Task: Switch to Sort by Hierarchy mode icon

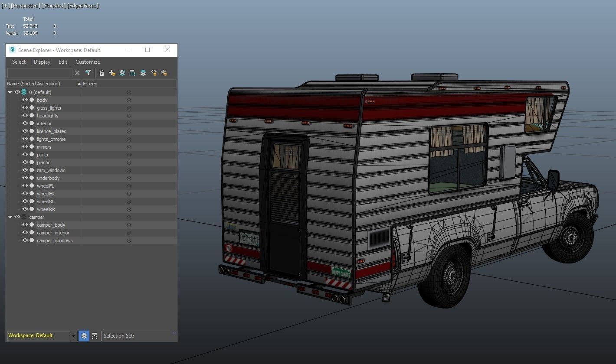Action: [x=95, y=336]
